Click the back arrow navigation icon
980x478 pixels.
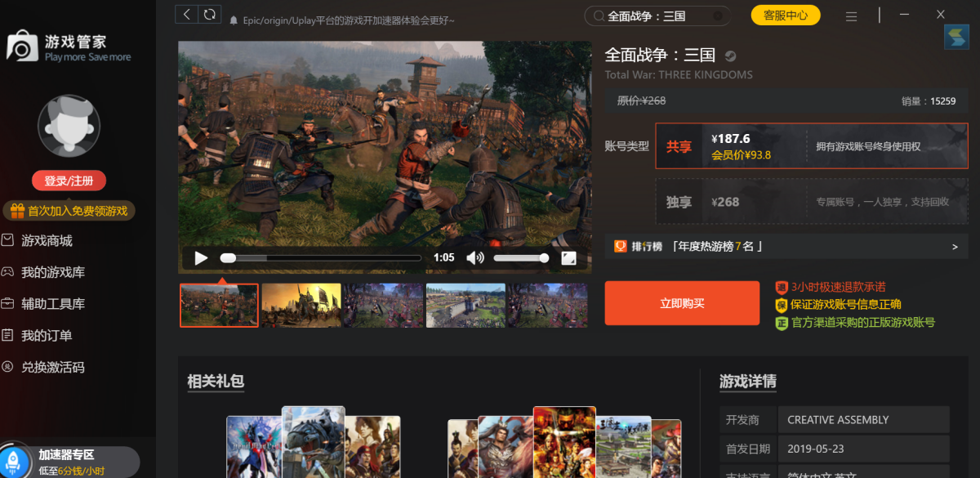(187, 15)
